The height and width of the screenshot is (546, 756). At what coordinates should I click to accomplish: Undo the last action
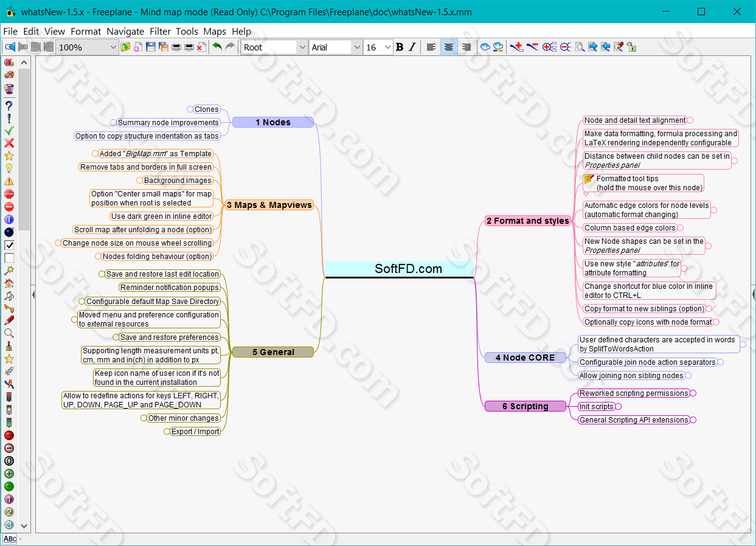217,47
